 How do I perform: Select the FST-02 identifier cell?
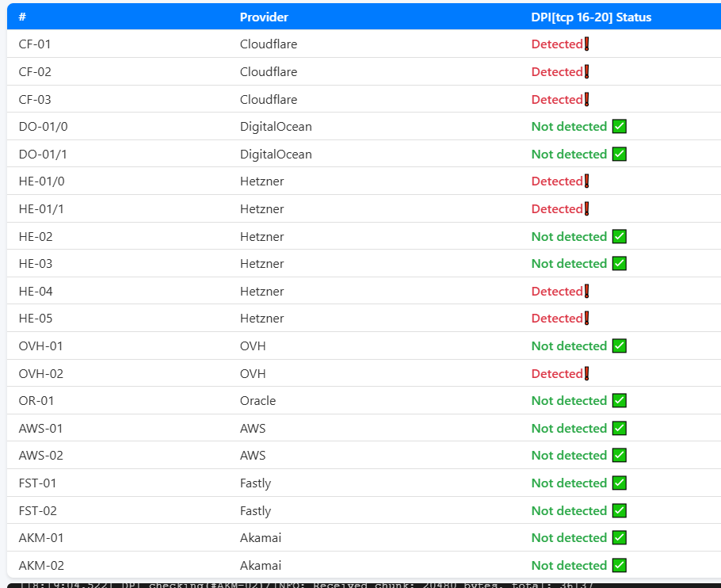pyautogui.click(x=38, y=510)
